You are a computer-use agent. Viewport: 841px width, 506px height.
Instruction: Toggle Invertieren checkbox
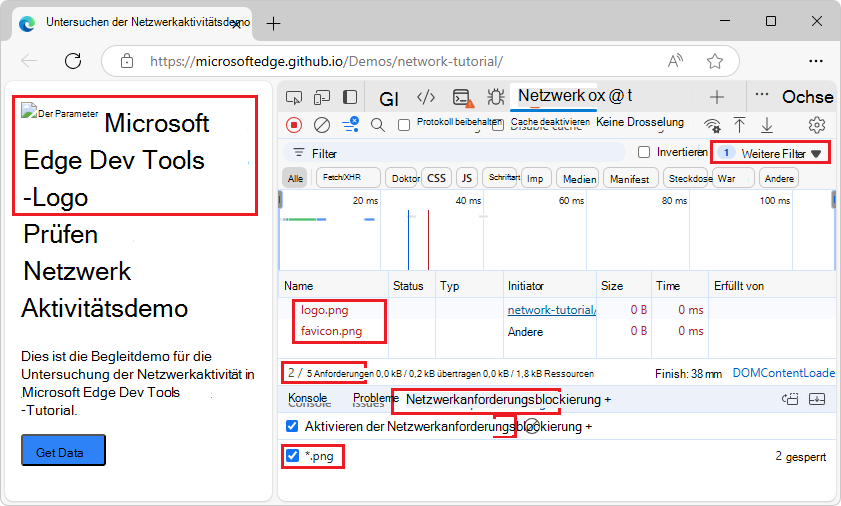coord(644,152)
